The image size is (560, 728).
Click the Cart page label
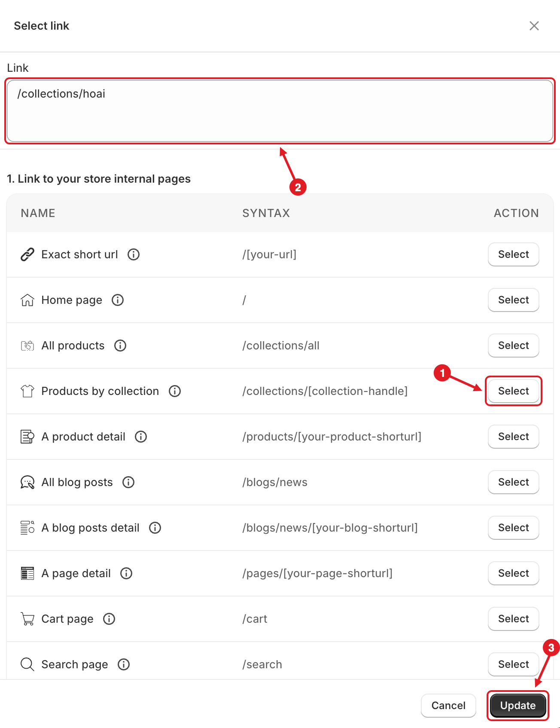[67, 619]
